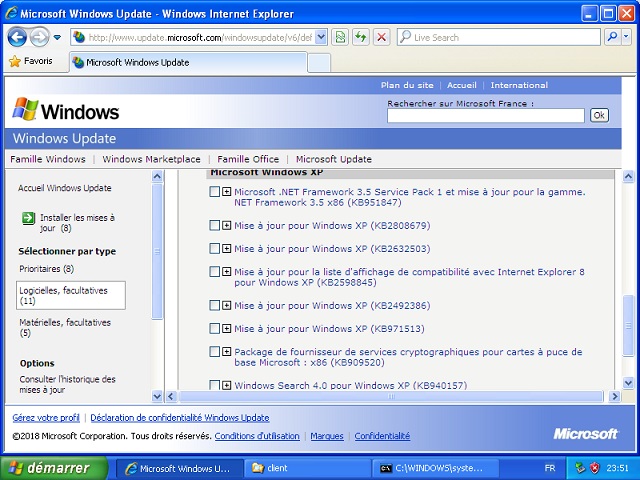Select the Windows Search 4.0 checkbox
Screen dimensions: 640x480
pos(214,385)
